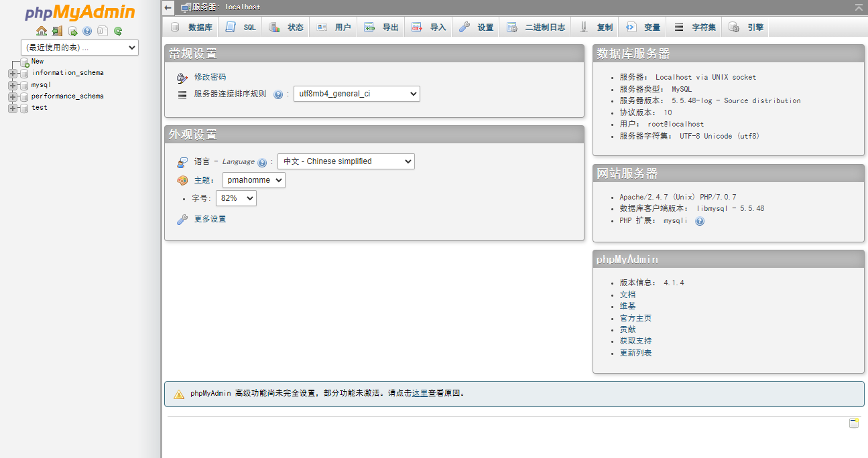Switch to the 引擎 tab

[746, 27]
